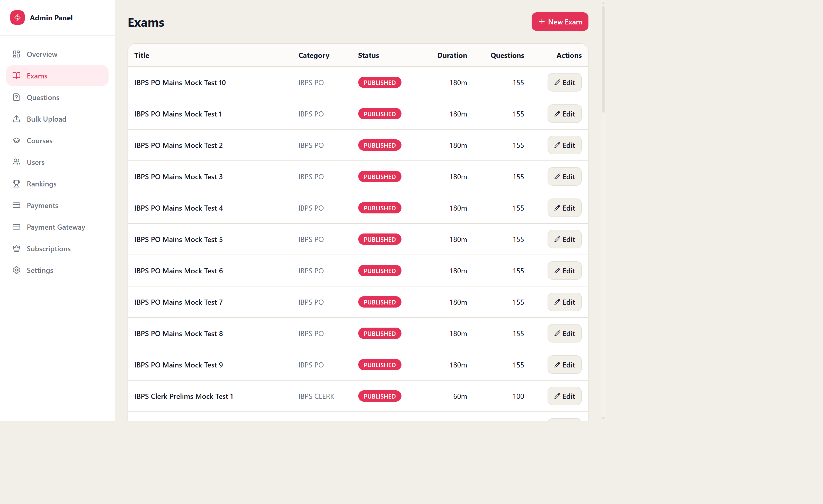Click the plus icon on New Exam button
The height and width of the screenshot is (504, 823).
coord(542,22)
